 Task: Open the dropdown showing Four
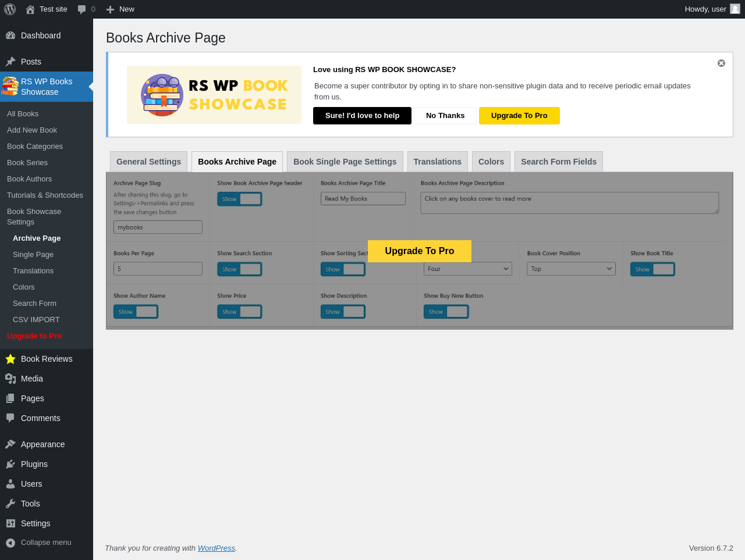click(468, 269)
